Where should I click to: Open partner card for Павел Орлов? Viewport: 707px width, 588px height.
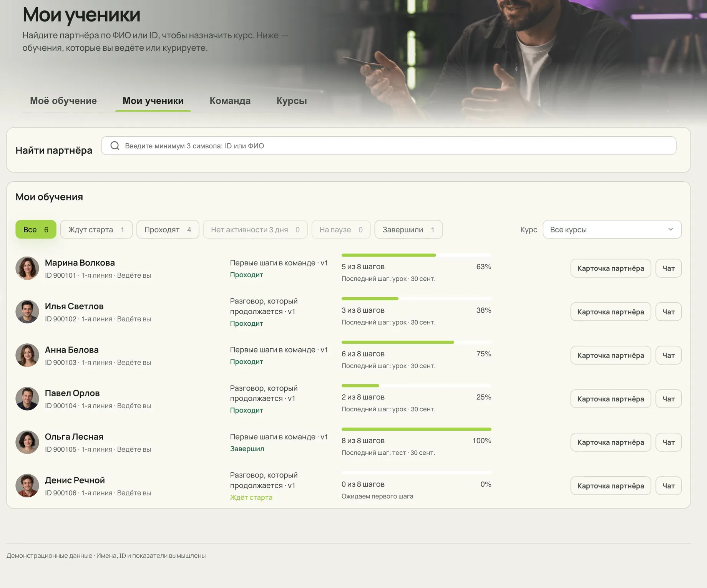(611, 399)
